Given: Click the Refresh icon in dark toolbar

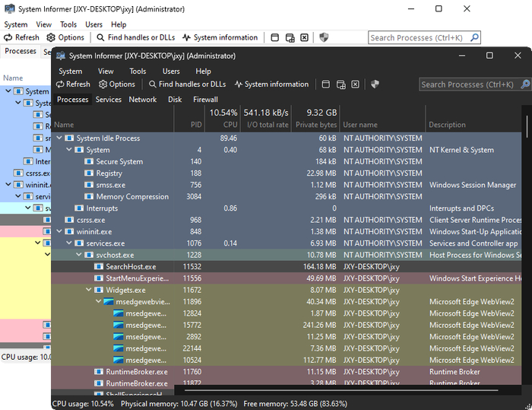Looking at the screenshot, I should click(x=60, y=84).
